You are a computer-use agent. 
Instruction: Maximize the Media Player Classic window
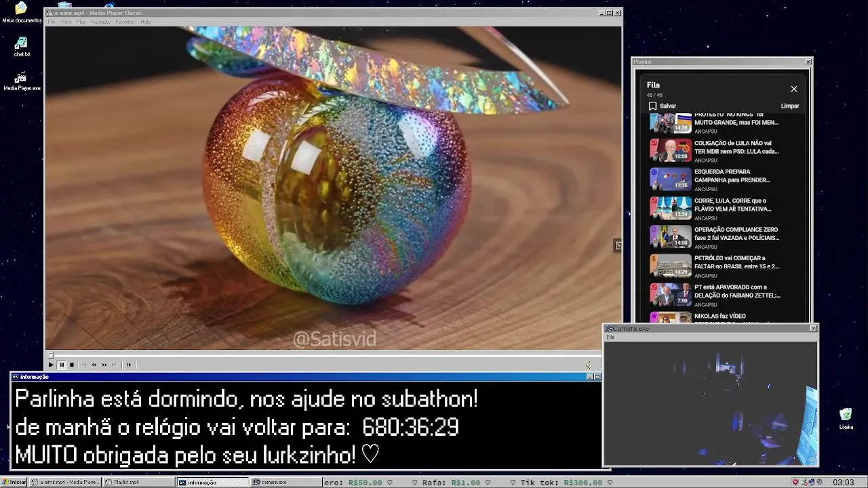[x=609, y=13]
